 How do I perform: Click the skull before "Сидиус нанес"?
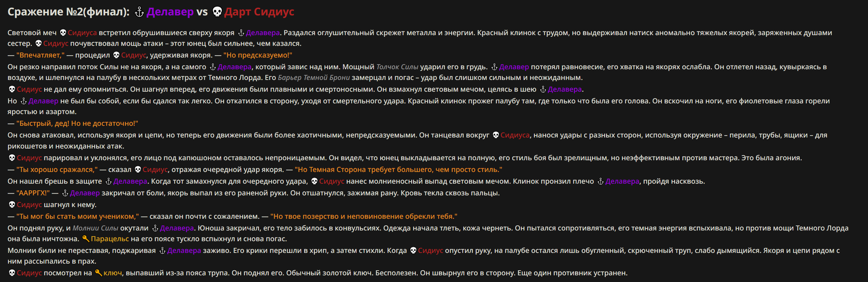point(314,181)
